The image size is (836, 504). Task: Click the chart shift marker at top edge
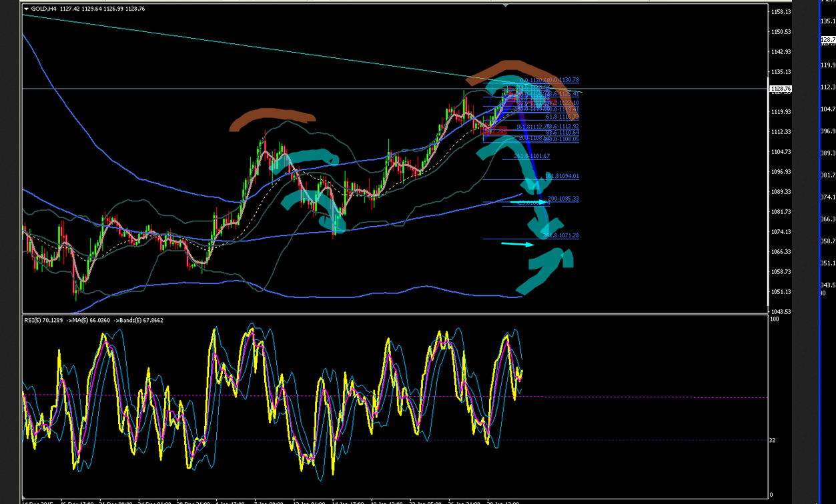[x=505, y=5]
